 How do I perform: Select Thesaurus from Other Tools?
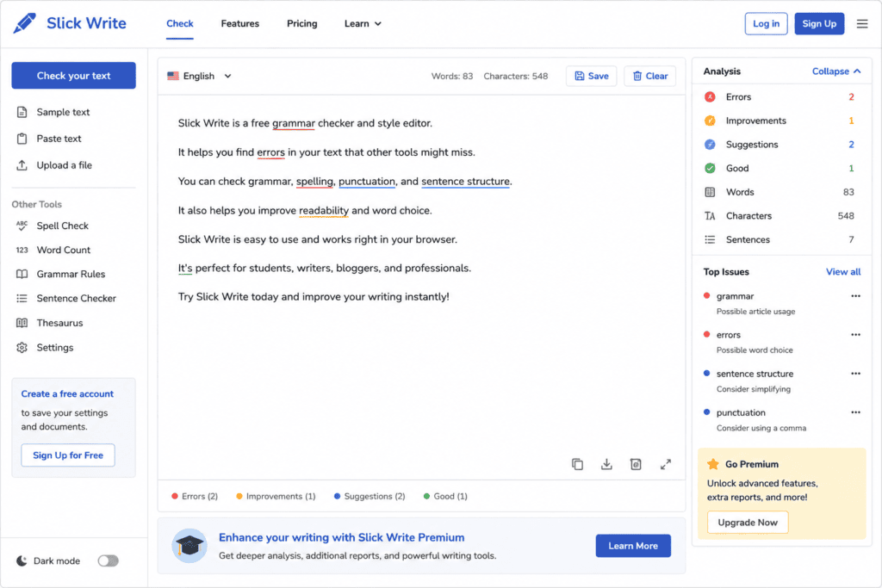click(59, 323)
